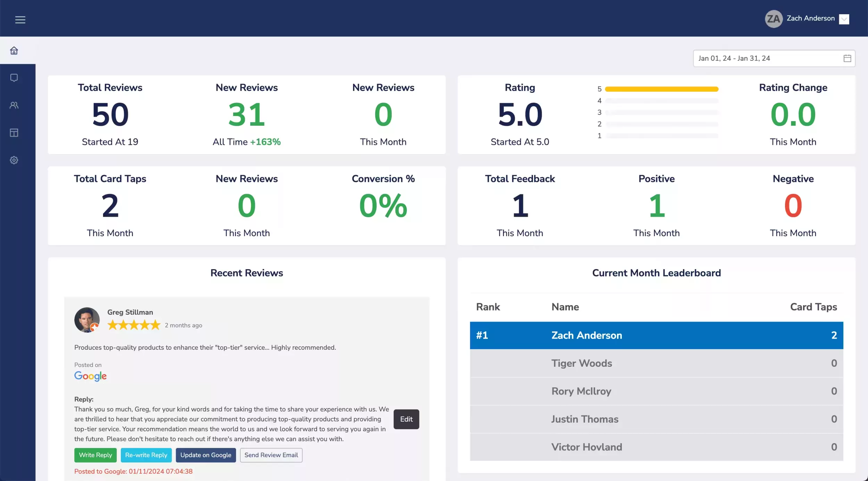The width and height of the screenshot is (868, 481).
Task: Click Greg Stillman's profile photo
Action: [87, 320]
